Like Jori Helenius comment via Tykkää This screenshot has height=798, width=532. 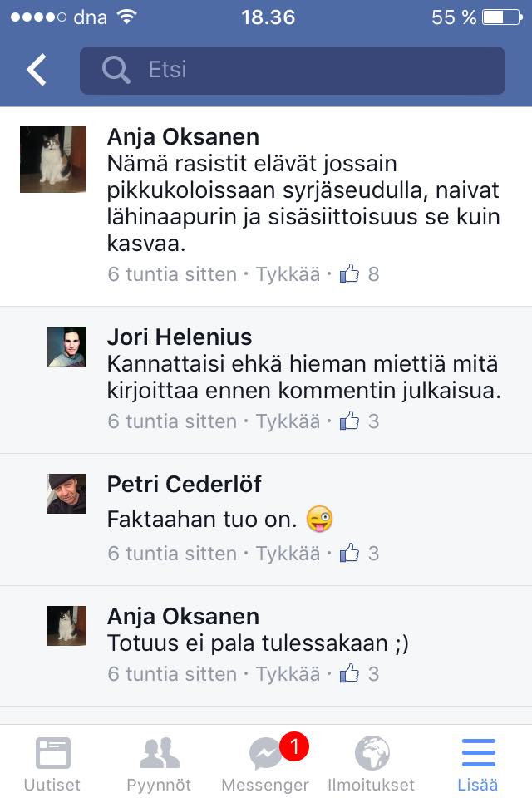click(288, 421)
